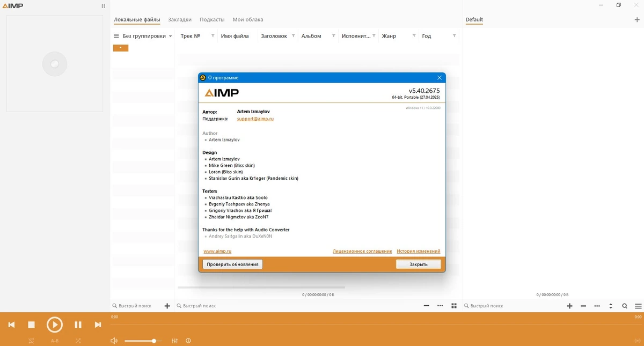The width and height of the screenshot is (644, 346).
Task: Open the Лицензионное соглашение link
Action: 362,251
